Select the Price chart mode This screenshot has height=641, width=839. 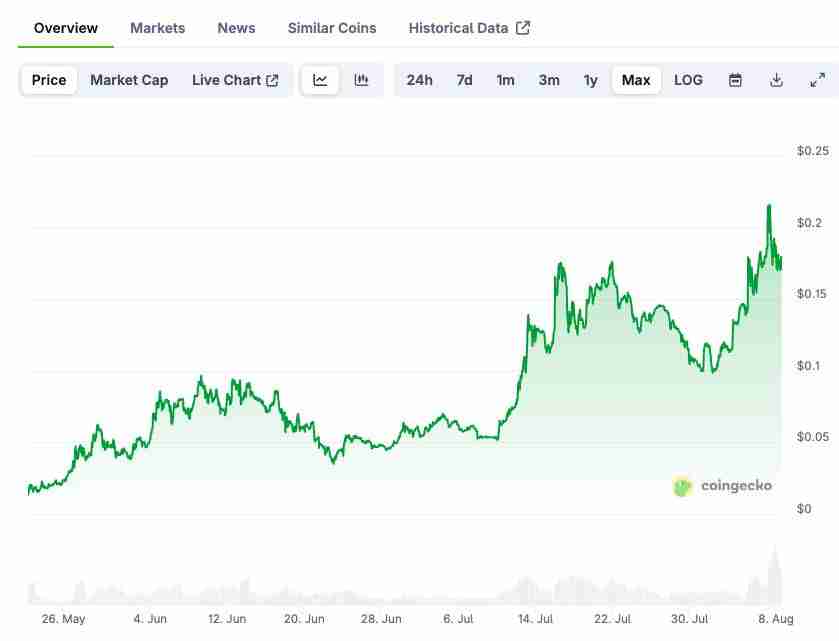pos(49,80)
